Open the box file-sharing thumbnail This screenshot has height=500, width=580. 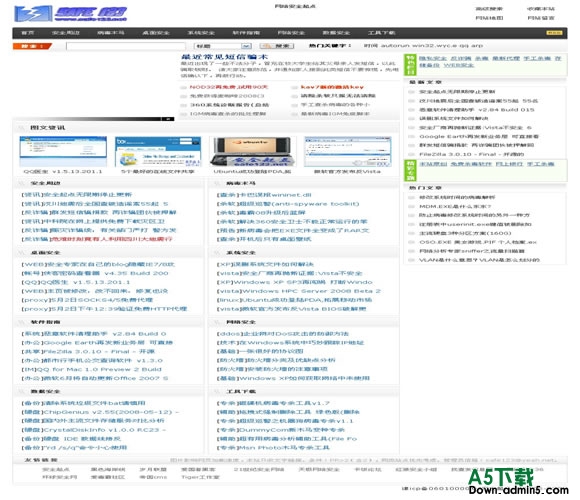(158, 151)
